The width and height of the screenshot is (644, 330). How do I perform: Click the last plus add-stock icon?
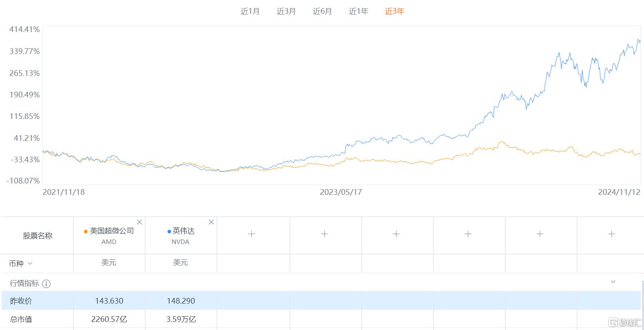pyautogui.click(x=612, y=234)
